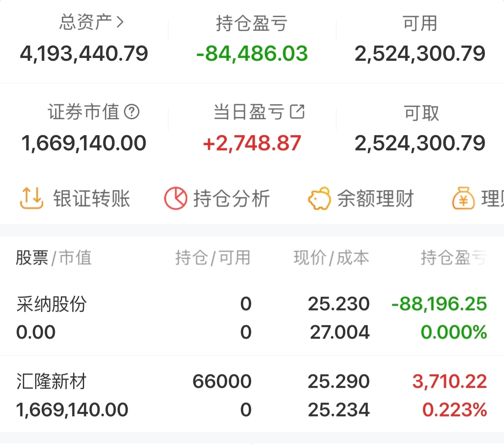Open the 持仓分析 pie chart icon
The image size is (504, 445).
click(x=175, y=198)
